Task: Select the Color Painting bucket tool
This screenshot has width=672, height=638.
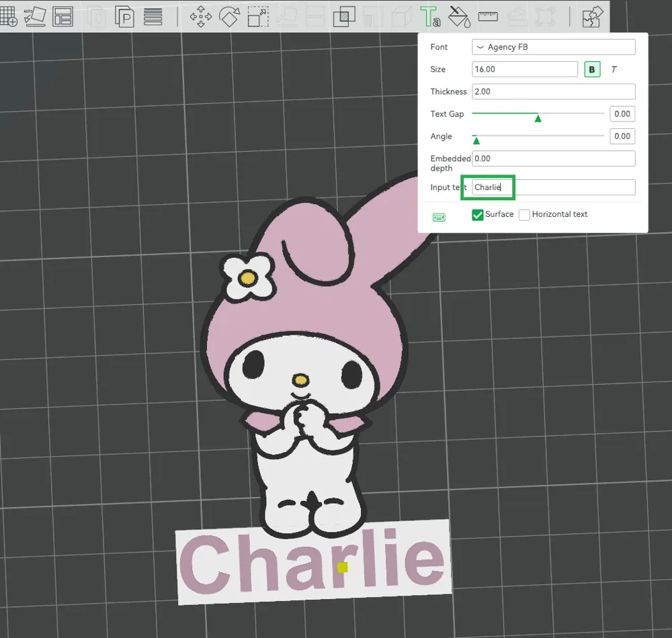Action: click(459, 17)
